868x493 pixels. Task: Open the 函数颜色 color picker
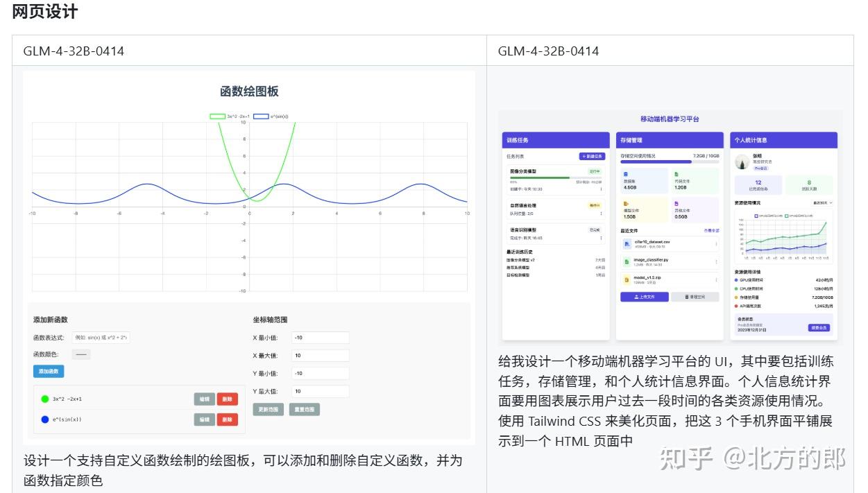pos(81,354)
